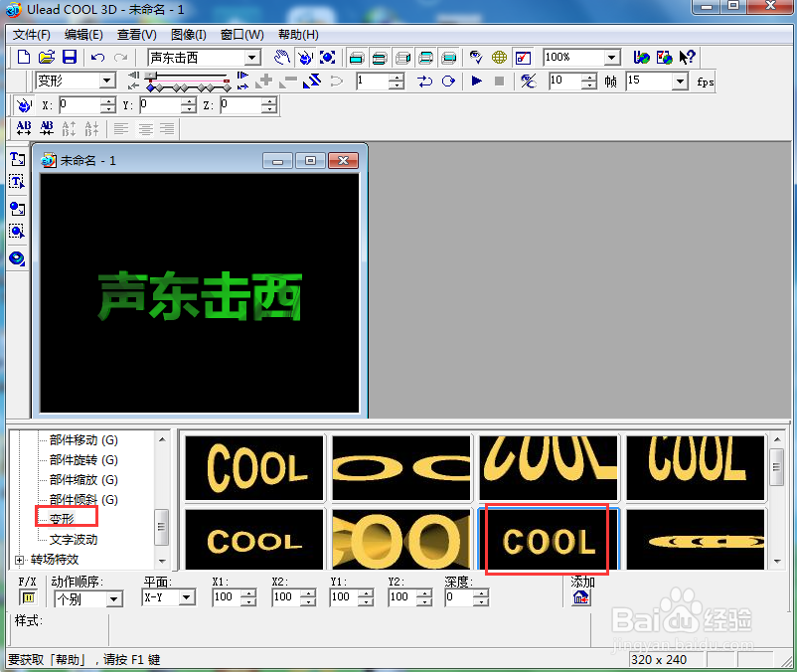797x672 pixels.
Task: Open the 平面 X-Y dropdown
Action: click(187, 597)
